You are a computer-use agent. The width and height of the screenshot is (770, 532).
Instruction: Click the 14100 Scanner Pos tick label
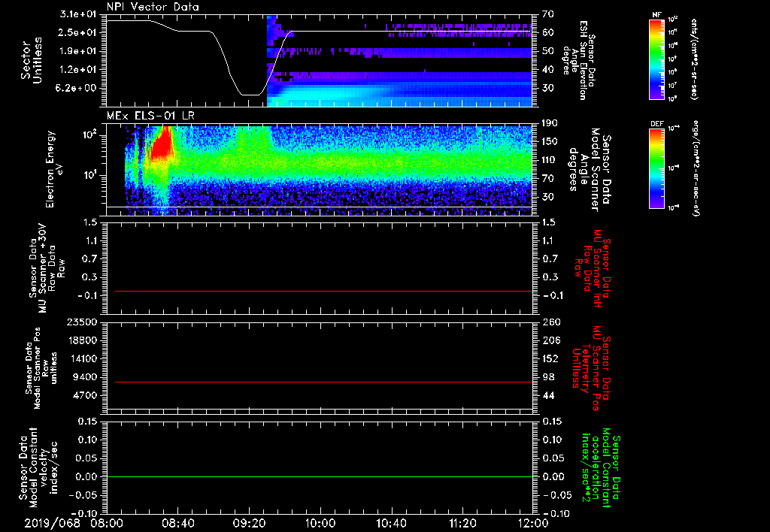click(x=82, y=358)
